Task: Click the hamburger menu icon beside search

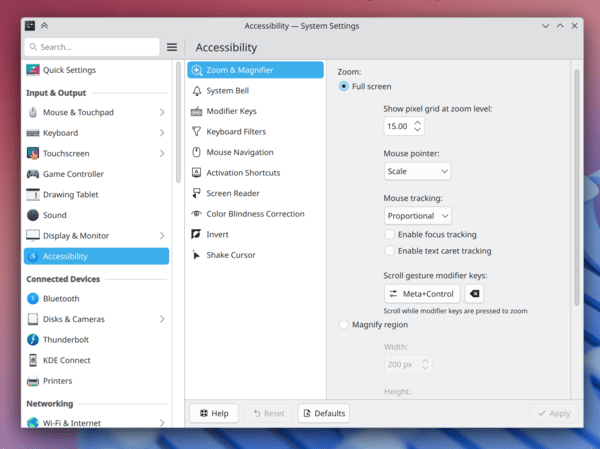Action: pyautogui.click(x=172, y=47)
